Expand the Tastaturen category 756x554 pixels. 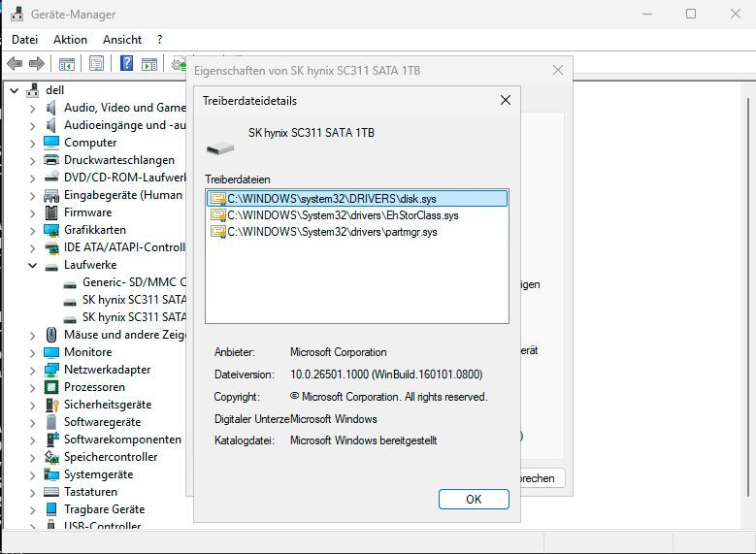tap(32, 492)
